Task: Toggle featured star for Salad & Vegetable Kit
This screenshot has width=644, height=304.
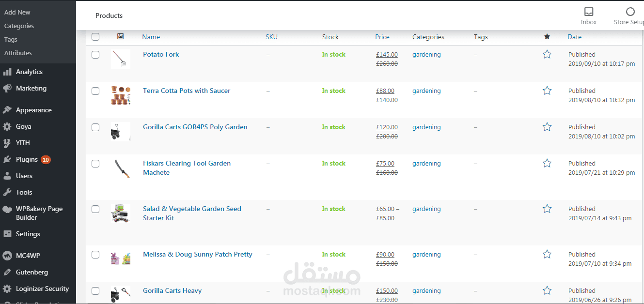Action: click(x=547, y=209)
